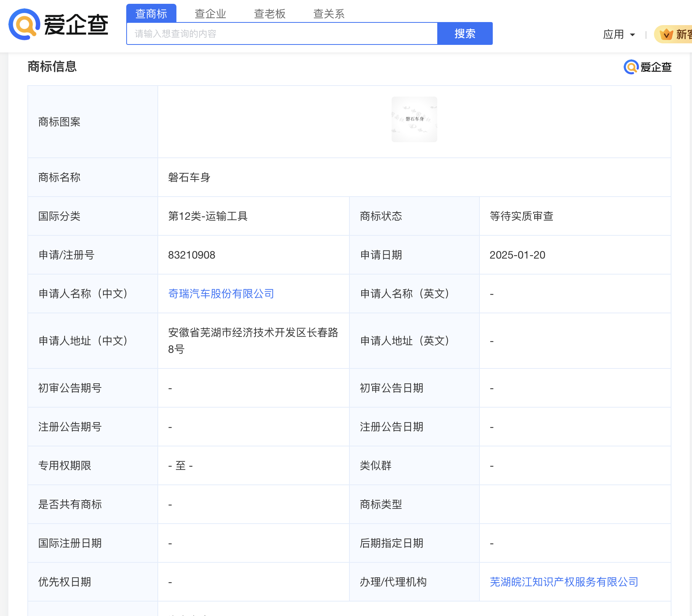Click the 注册公告日期 label cell

(414, 427)
